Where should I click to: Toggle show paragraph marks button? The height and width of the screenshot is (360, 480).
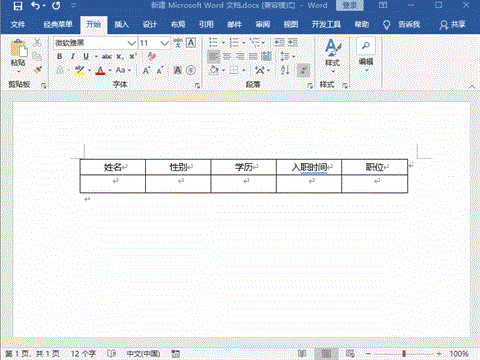click(303, 70)
